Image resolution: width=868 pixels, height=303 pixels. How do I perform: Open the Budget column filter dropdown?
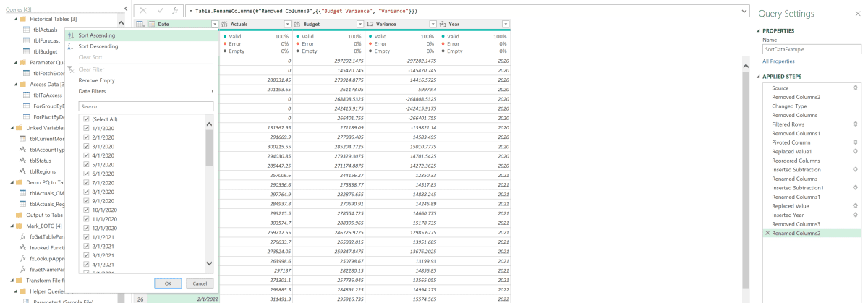pyautogui.click(x=358, y=25)
